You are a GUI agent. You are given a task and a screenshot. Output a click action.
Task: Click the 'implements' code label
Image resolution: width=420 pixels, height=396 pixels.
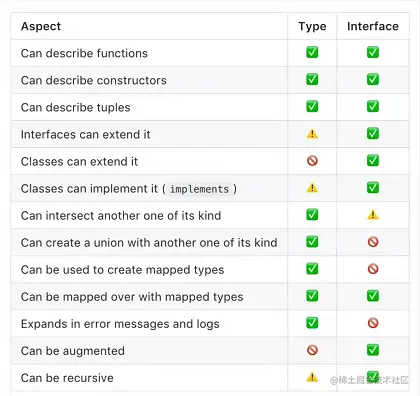click(x=199, y=189)
